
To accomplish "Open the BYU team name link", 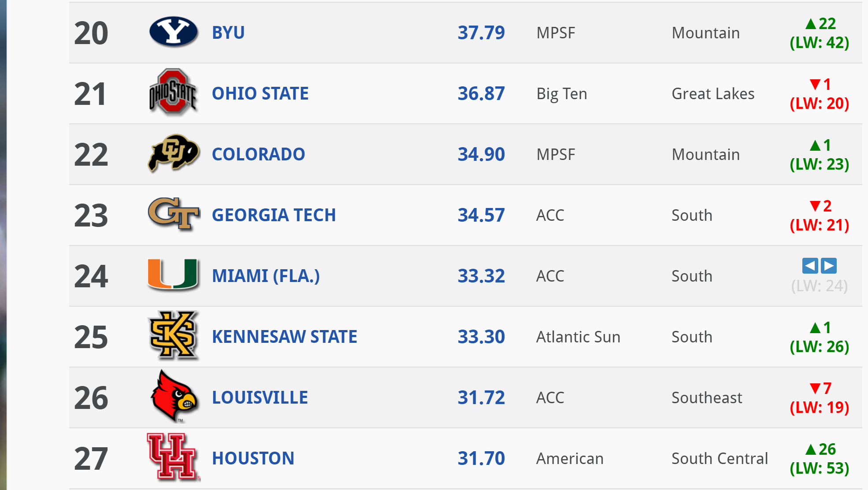I will tap(227, 32).
